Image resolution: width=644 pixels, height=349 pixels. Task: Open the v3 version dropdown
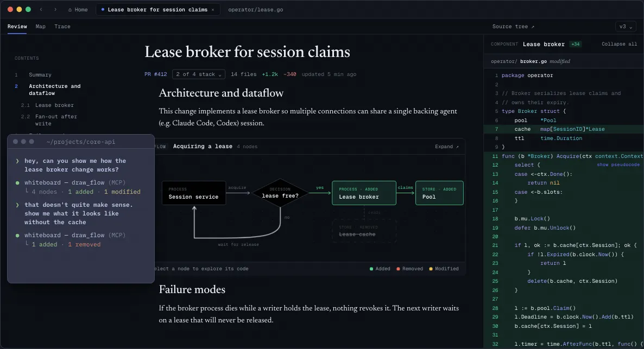point(626,26)
